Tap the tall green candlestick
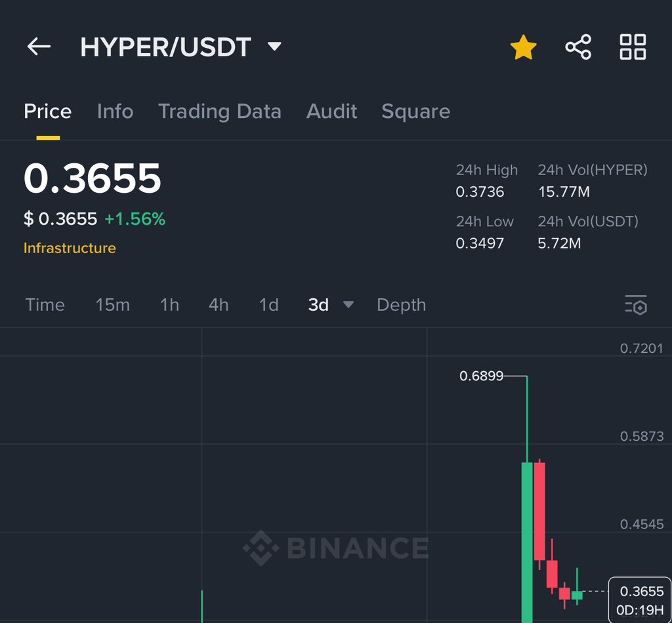 [x=527, y=542]
